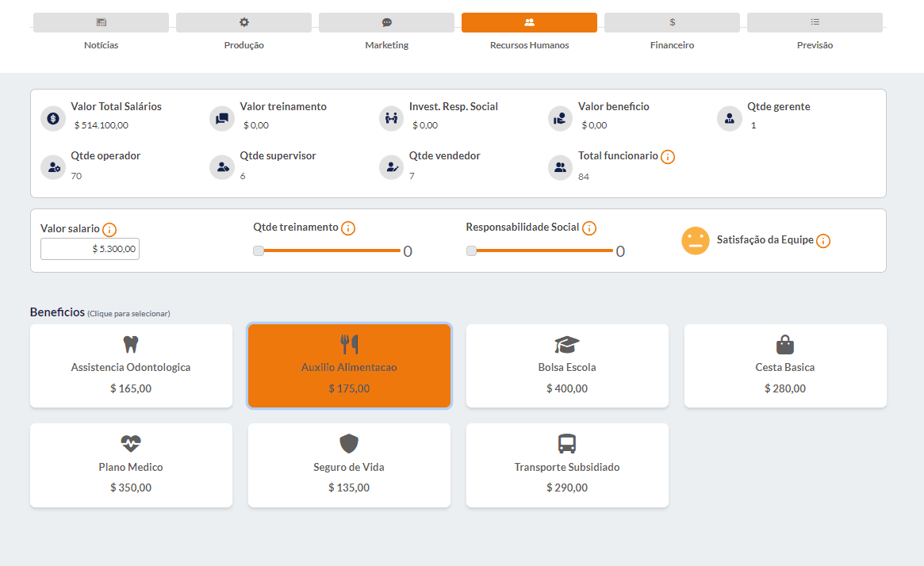924x566 pixels.
Task: Click info icon beside Responsabilidade Social
Action: (589, 228)
